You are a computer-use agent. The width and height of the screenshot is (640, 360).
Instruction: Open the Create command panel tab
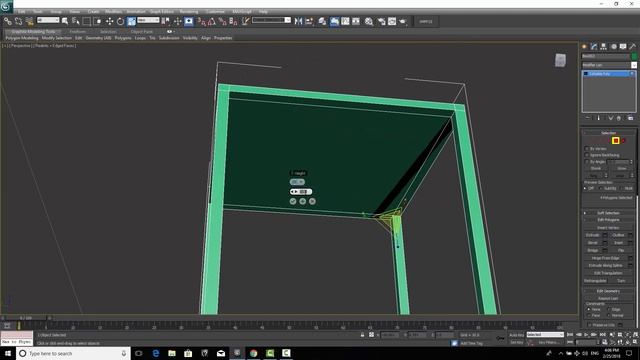click(x=584, y=47)
